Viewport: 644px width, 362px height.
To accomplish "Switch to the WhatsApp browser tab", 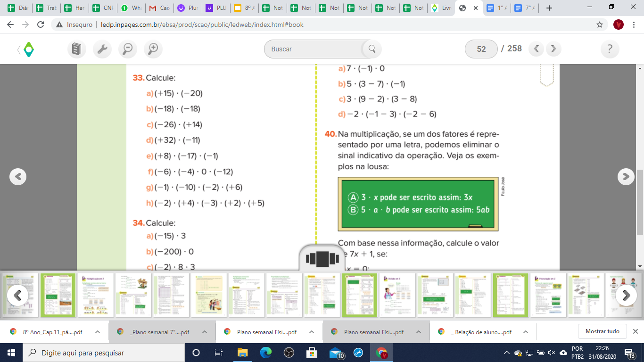I will tap(131, 8).
